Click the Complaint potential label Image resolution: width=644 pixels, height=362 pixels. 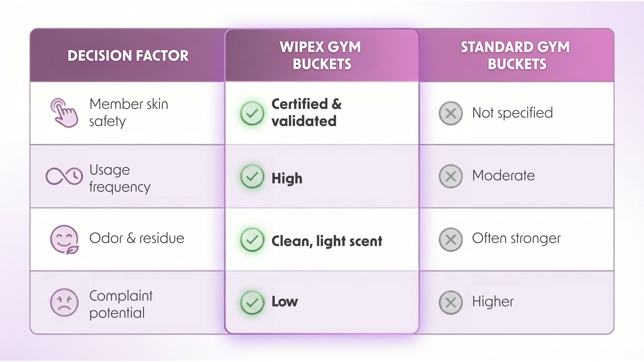[121, 304]
